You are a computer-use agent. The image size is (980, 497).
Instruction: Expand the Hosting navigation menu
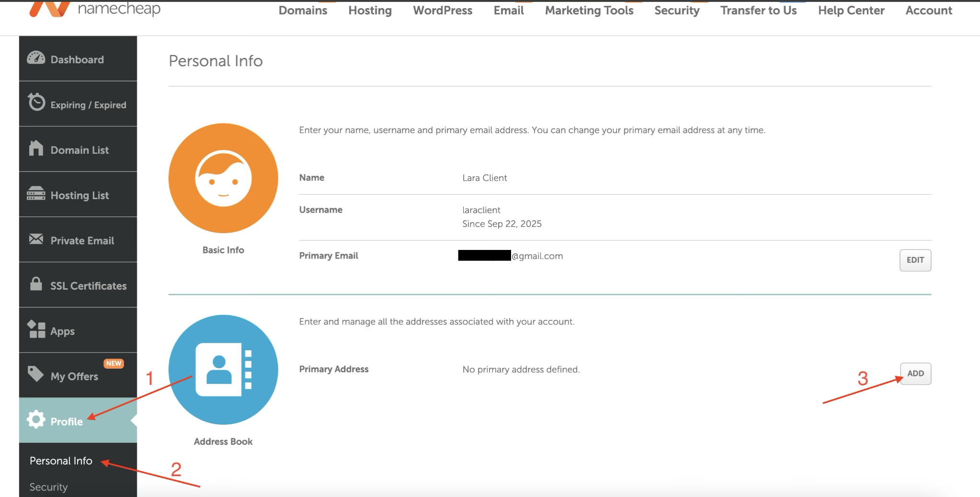tap(370, 11)
